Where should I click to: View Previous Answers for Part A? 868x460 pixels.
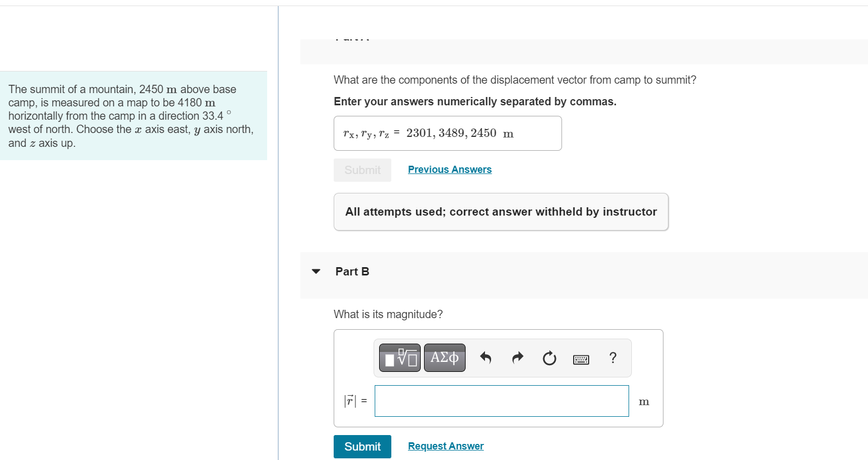[x=450, y=170]
